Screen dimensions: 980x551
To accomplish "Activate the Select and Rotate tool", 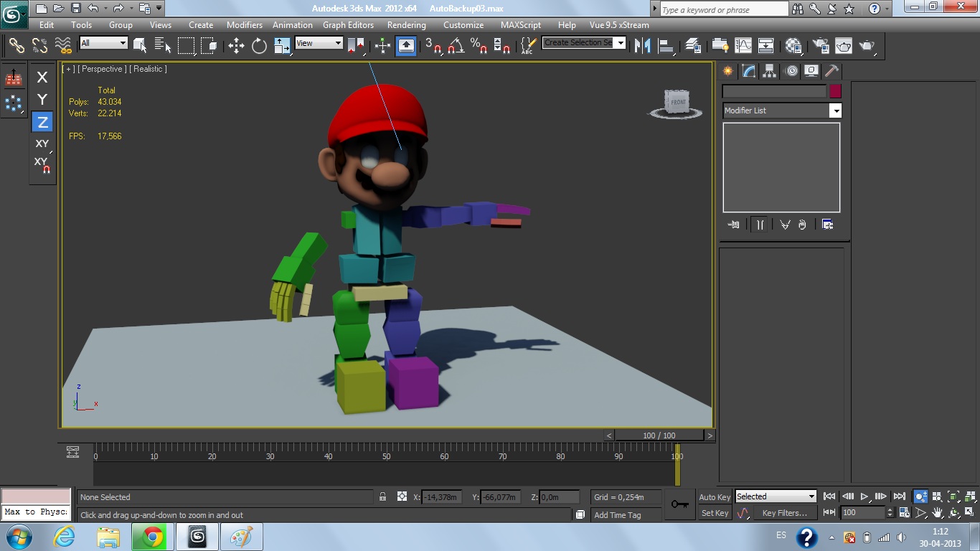I will tap(259, 46).
